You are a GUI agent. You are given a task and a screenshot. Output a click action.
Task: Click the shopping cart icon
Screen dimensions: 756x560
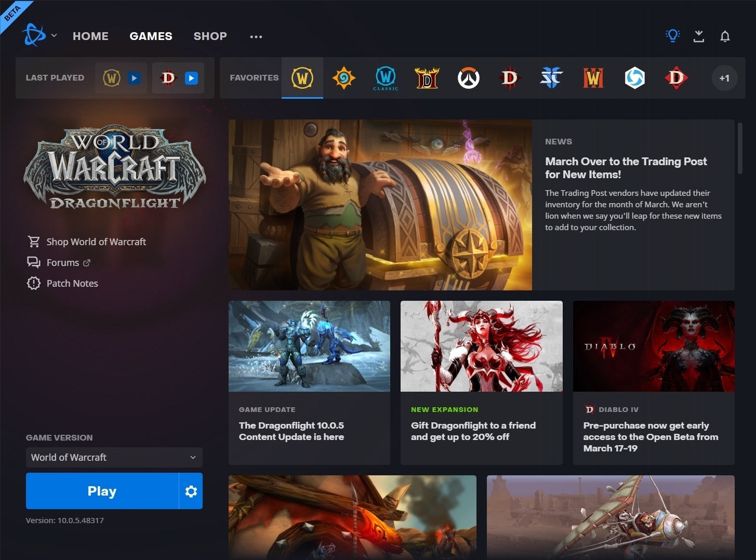[x=34, y=242]
